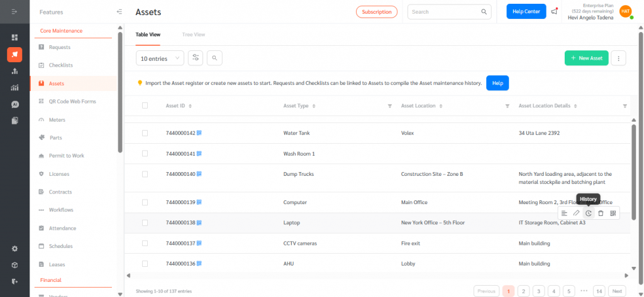
Task: Open QR code icon in row action bar
Action: 613,213
